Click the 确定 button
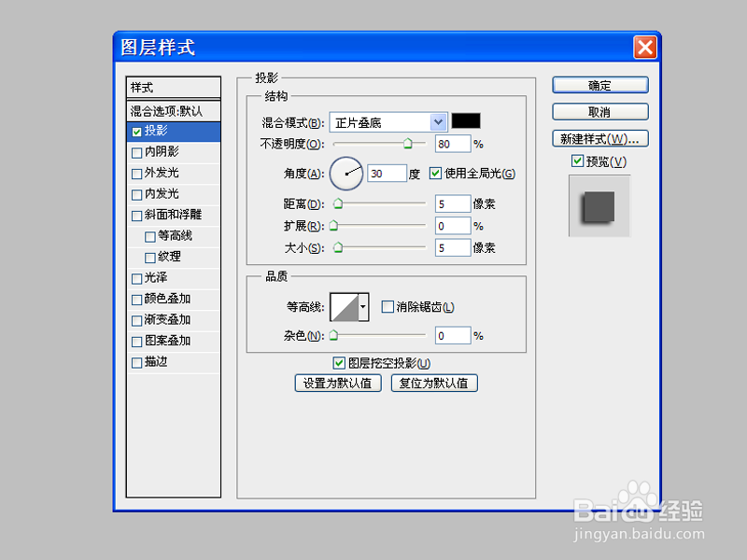The height and width of the screenshot is (560, 747). (599, 85)
